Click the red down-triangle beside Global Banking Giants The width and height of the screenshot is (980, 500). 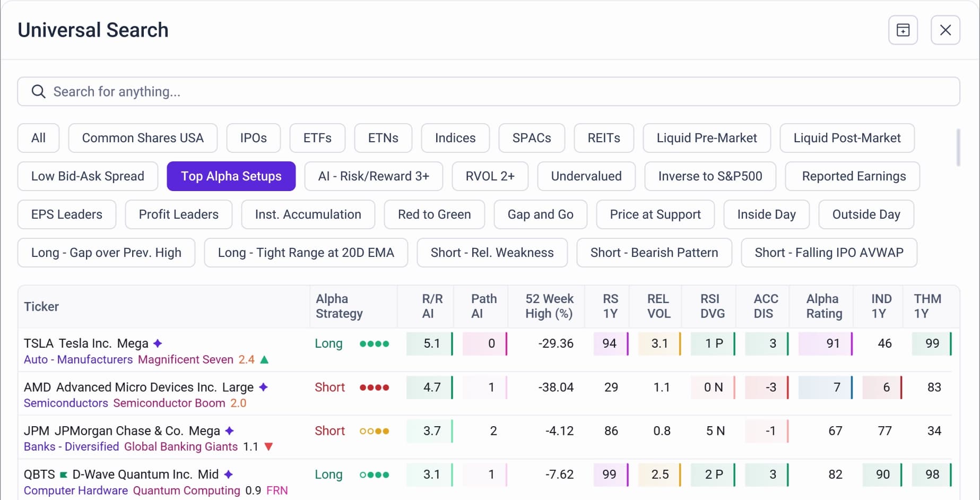[268, 446]
